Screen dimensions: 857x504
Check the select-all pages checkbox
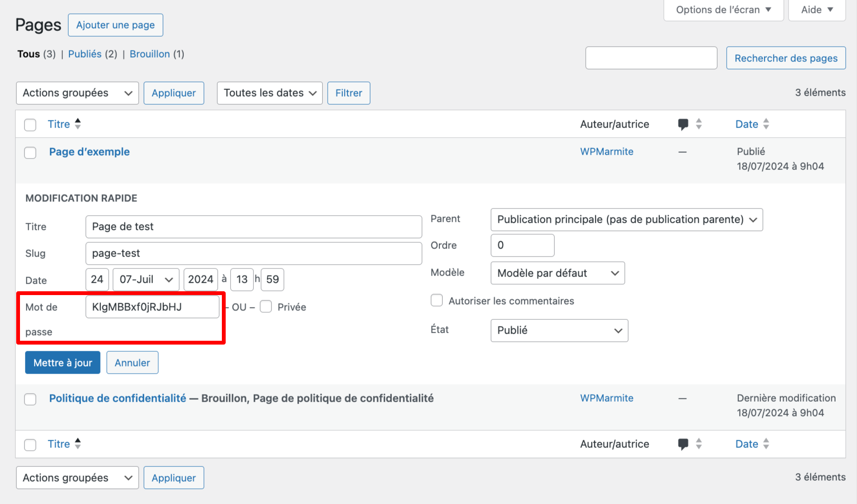pyautogui.click(x=30, y=125)
